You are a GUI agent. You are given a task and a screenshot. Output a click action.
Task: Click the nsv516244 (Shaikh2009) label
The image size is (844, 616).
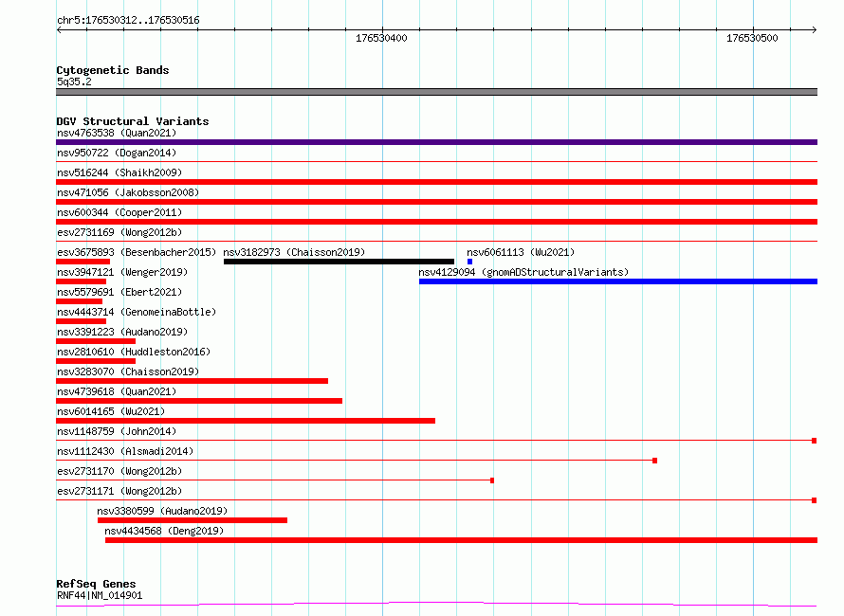tap(119, 172)
